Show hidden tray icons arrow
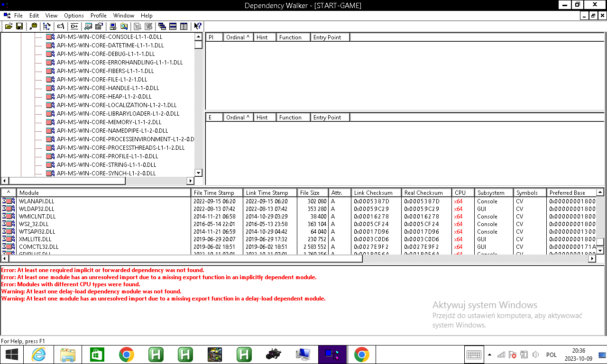 [x=489, y=355]
